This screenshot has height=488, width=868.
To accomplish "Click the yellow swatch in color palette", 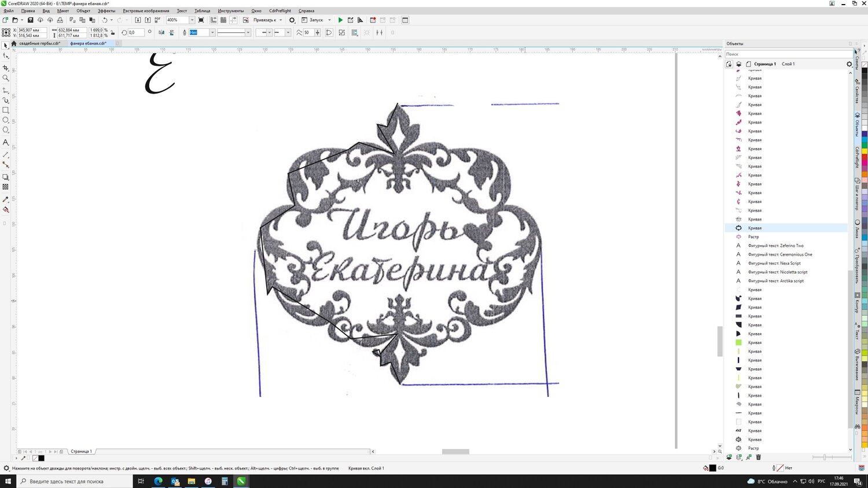I will [865, 151].
